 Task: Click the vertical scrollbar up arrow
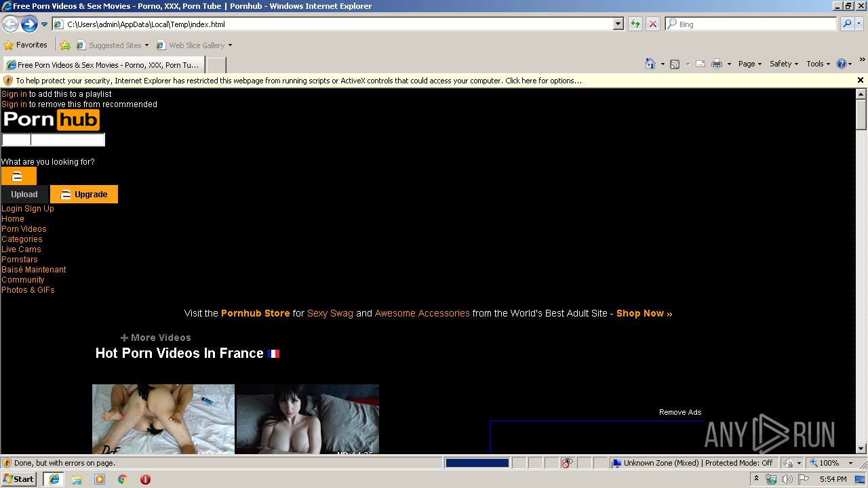click(x=861, y=94)
